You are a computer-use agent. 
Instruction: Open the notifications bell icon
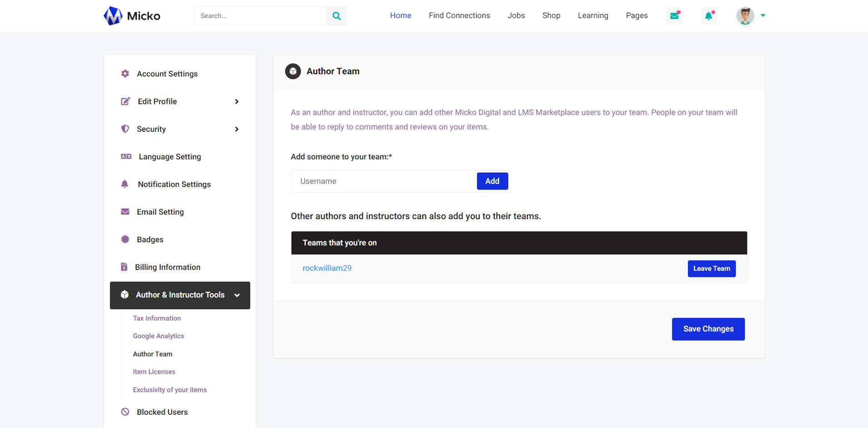708,16
